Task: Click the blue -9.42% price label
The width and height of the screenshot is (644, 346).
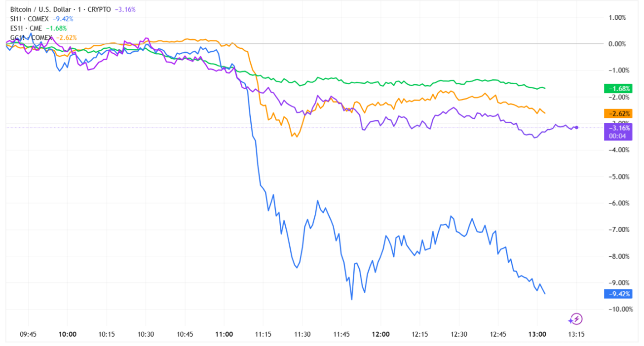Action: click(x=617, y=294)
